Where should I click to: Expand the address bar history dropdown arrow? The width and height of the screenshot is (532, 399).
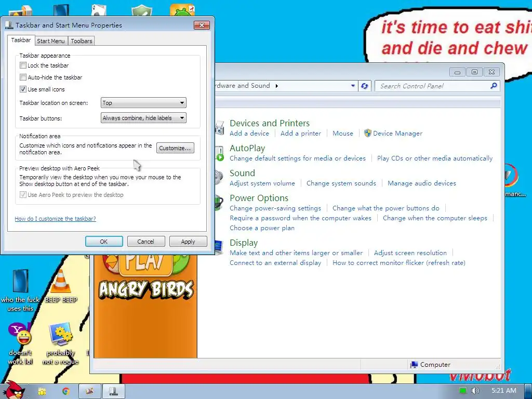point(353,86)
